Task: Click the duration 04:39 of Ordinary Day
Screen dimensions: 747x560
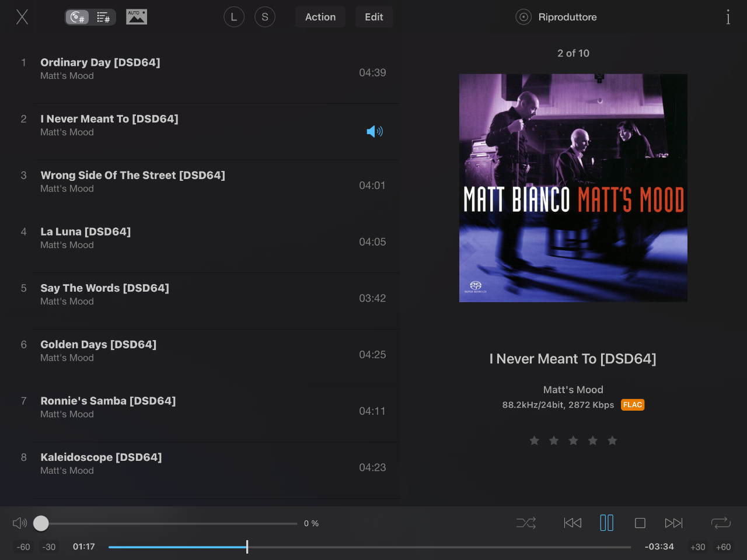Action: 372,73
